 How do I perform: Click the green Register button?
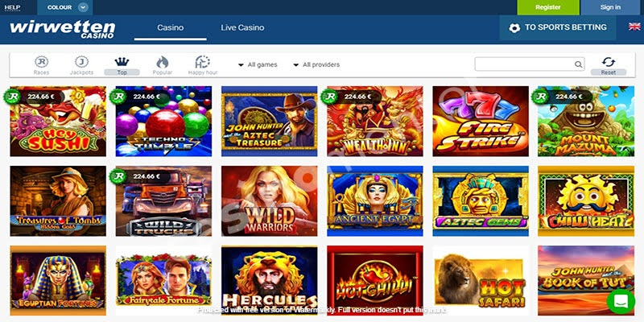(x=547, y=7)
